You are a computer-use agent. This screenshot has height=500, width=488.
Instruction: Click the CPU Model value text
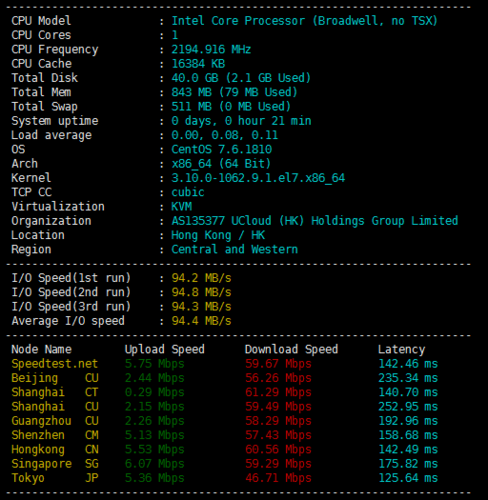[304, 21]
